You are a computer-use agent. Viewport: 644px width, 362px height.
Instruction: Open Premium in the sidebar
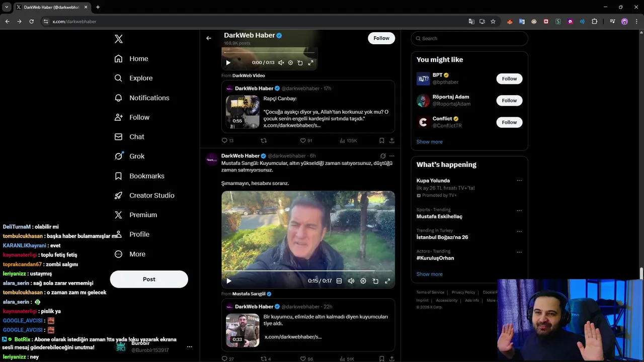tap(136, 215)
